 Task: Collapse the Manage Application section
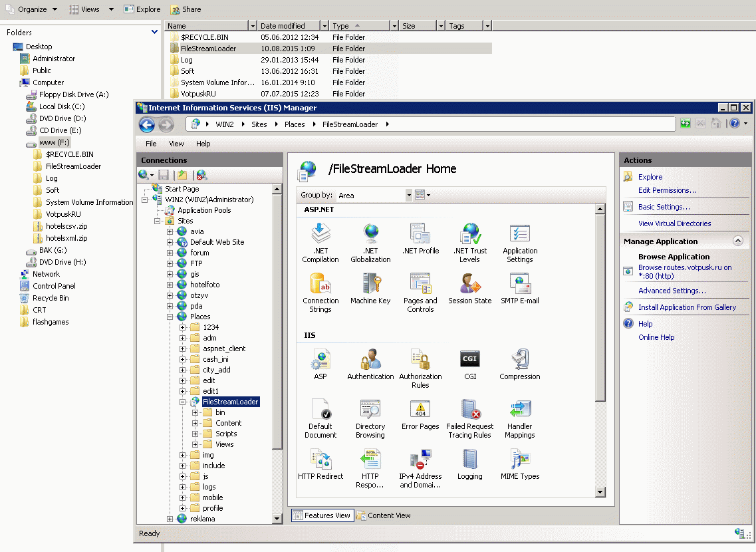point(737,241)
